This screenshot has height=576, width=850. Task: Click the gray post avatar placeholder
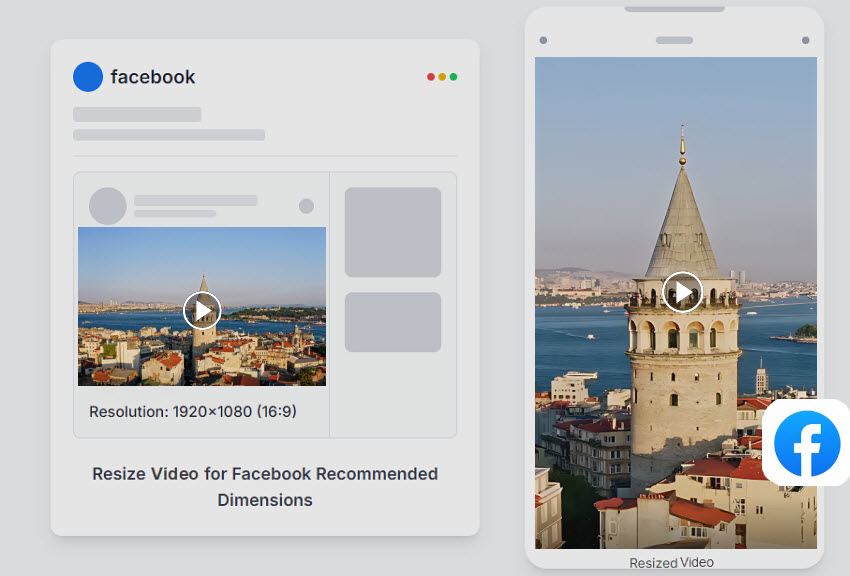pos(108,206)
